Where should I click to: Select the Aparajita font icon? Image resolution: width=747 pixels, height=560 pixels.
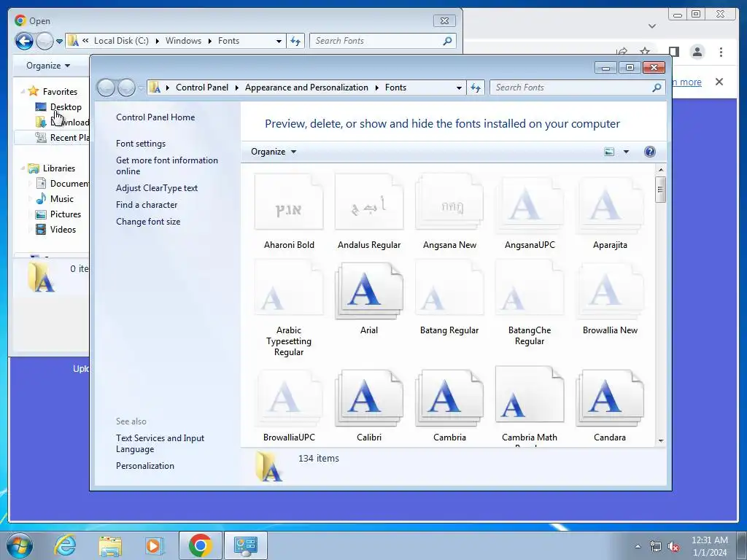coord(610,204)
